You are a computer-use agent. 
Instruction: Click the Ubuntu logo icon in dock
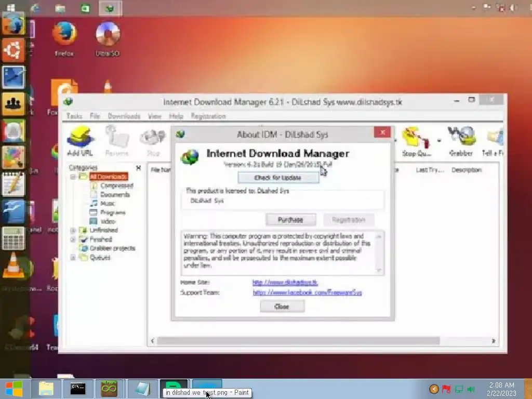coord(14,50)
